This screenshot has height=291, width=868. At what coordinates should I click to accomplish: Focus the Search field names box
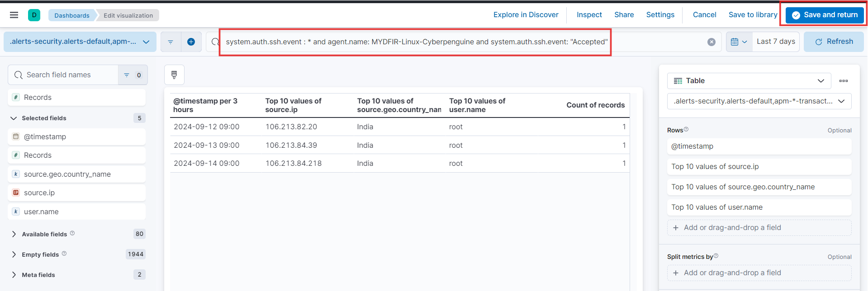pos(63,75)
